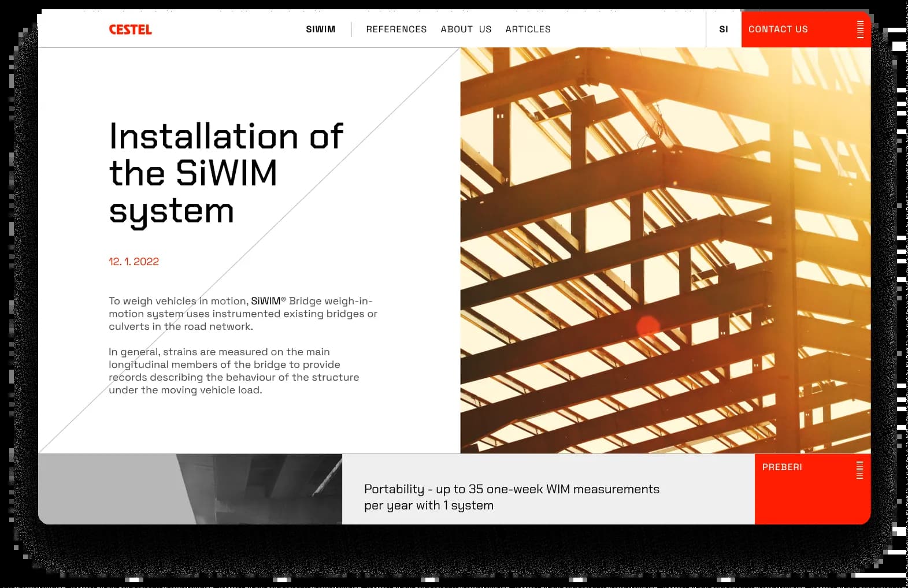
Task: Open the About Us menu item
Action: (x=466, y=29)
